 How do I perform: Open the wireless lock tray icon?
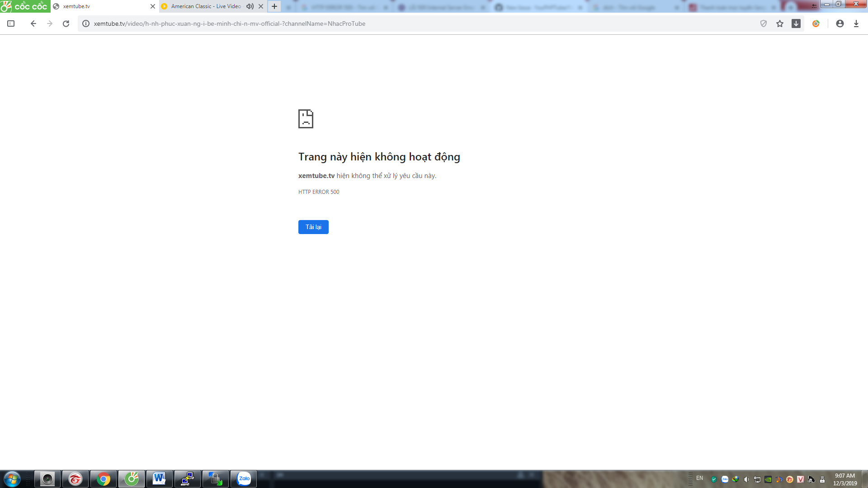pos(822,479)
